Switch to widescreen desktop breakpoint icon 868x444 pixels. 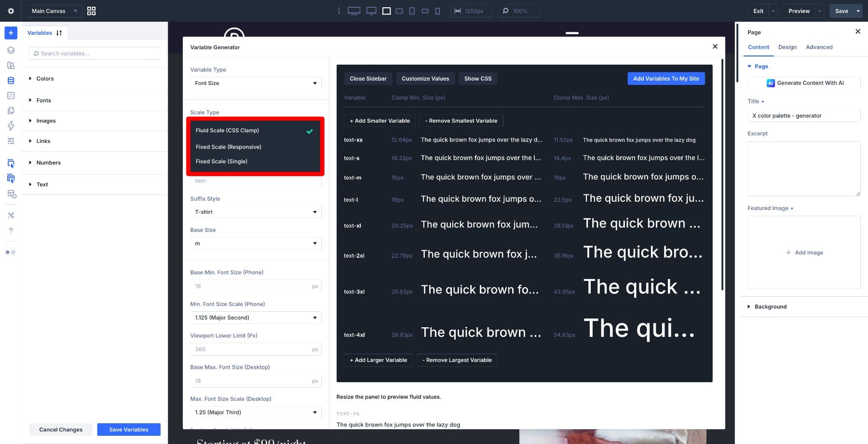point(354,11)
